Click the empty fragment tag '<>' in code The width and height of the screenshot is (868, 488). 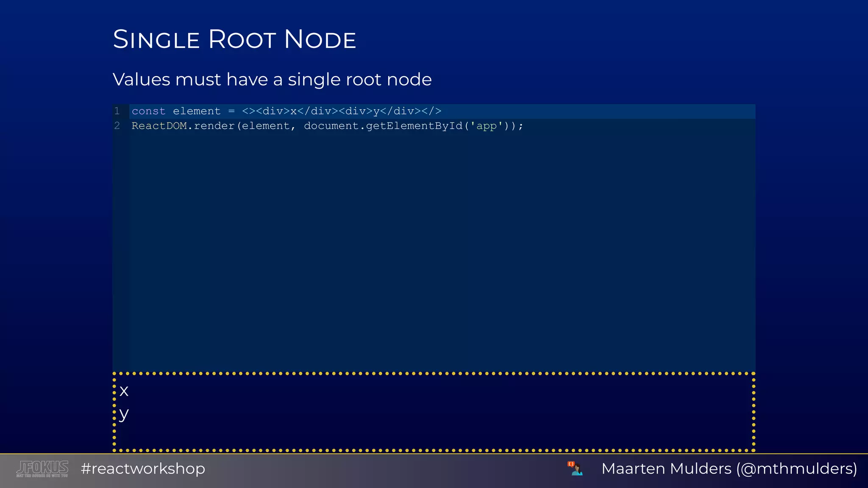click(x=249, y=111)
